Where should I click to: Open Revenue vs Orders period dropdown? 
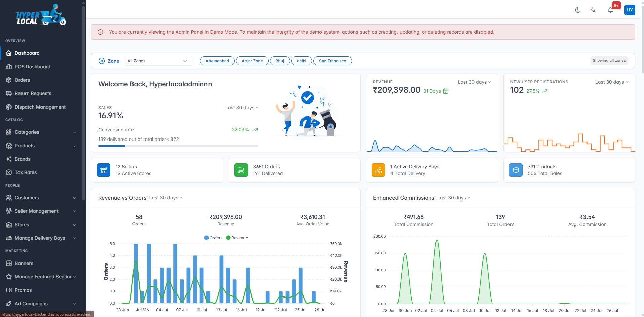click(165, 198)
